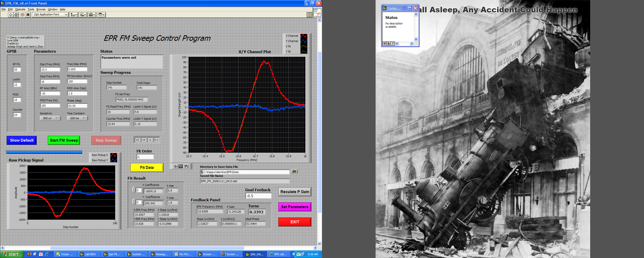Click the Run Continuously toolbar icon
The width and height of the screenshot is (644, 258).
pyautogui.click(x=16, y=15)
